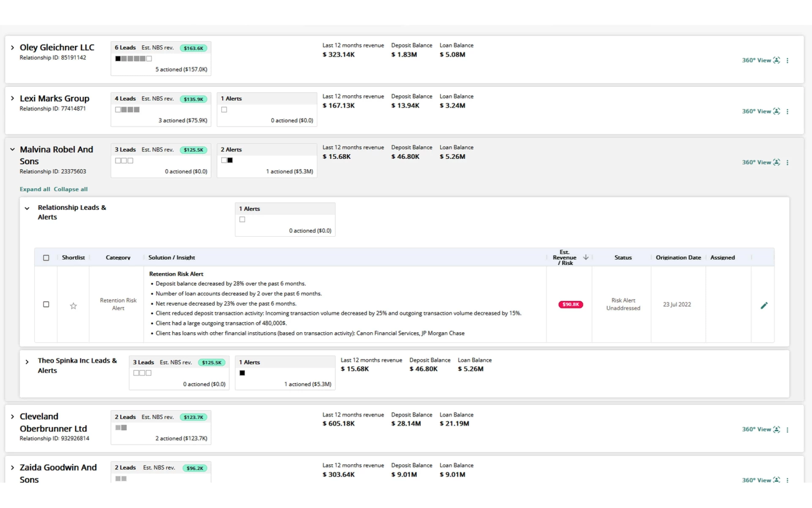
Task: Click Oley Gleichner deposit balance $ 1.83M
Action: [x=404, y=55]
